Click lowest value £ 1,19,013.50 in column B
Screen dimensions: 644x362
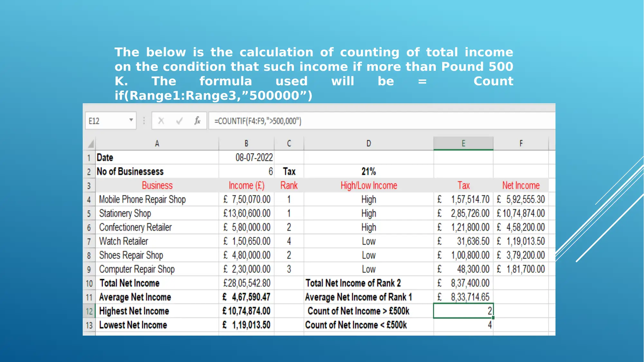pos(247,325)
